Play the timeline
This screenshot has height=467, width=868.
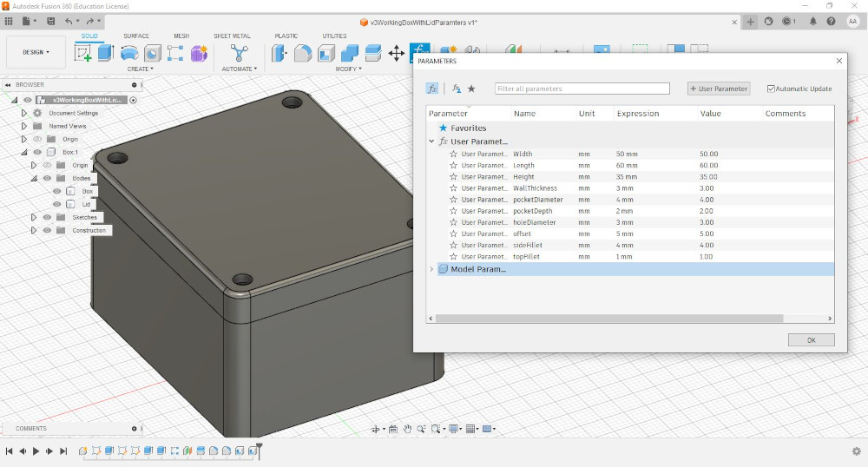click(36, 451)
